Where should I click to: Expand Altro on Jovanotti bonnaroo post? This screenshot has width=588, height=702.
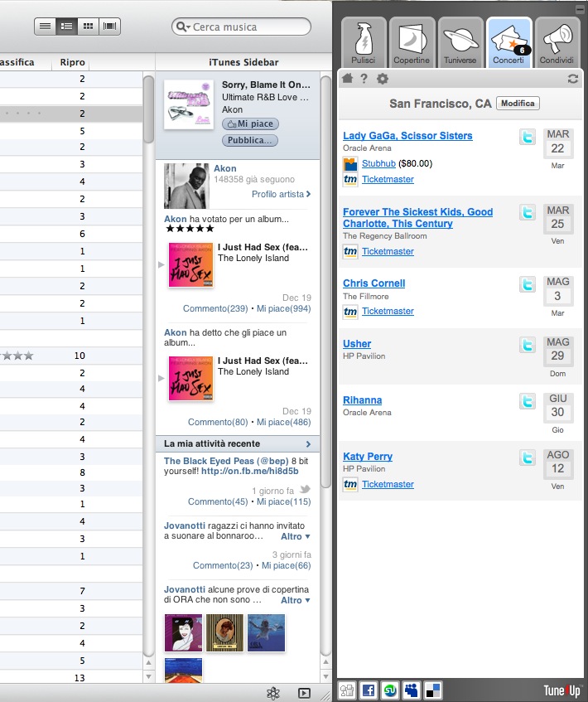pyautogui.click(x=296, y=536)
